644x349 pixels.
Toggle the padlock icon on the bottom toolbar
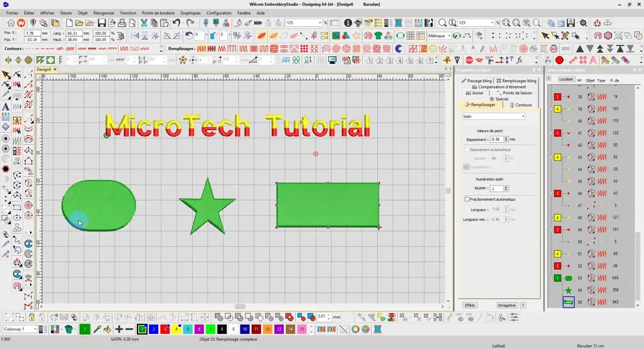pyautogui.click(x=33, y=316)
